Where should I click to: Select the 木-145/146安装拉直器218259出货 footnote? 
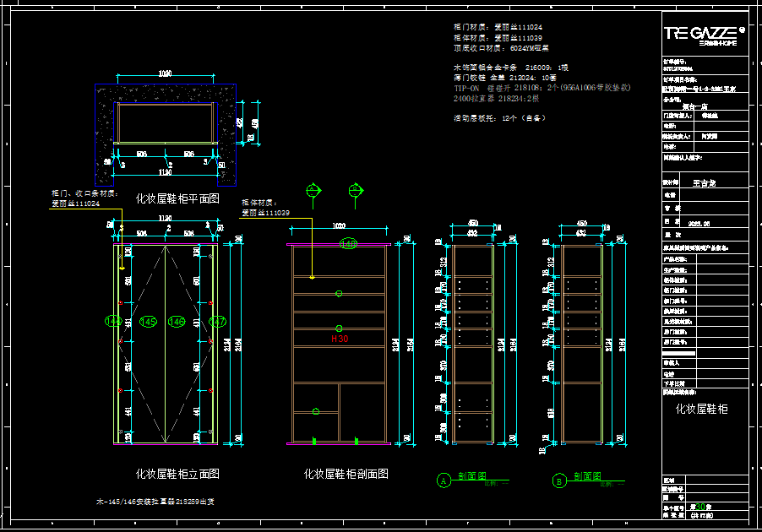pos(155,502)
